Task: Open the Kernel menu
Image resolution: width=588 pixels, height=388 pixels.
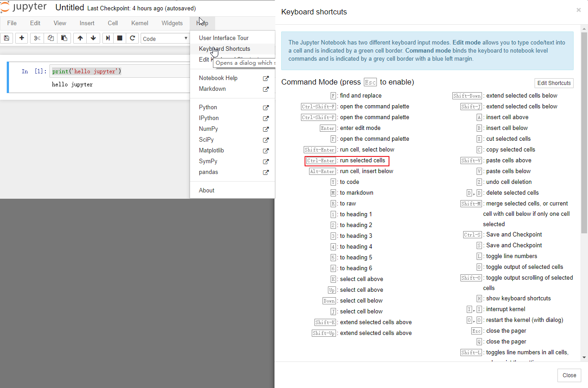Action: (140, 23)
